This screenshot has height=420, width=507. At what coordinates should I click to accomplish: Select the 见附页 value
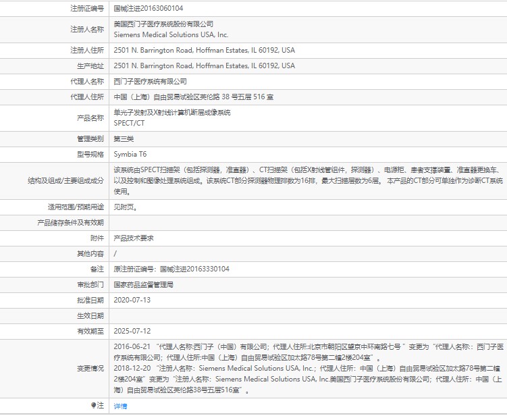click(x=126, y=207)
